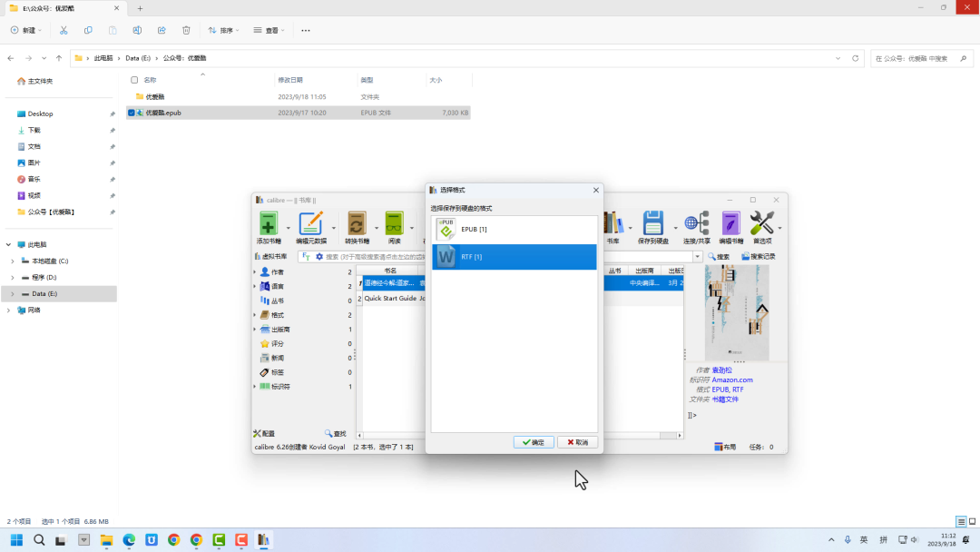The height and width of the screenshot is (552, 980).
Task: Open Windows Start button on taskbar
Action: click(16, 540)
